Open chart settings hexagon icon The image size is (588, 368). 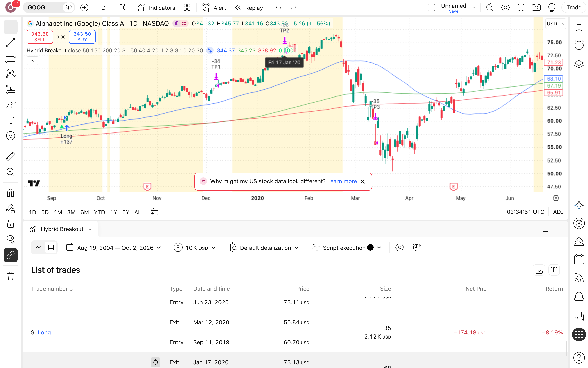pos(505,8)
